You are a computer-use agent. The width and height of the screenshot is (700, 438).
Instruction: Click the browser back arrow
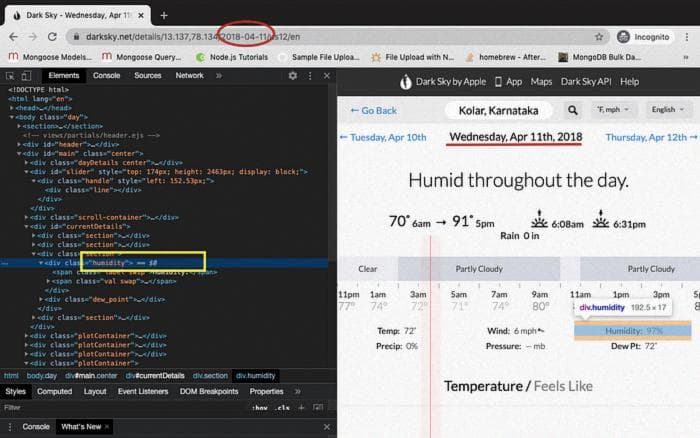(x=13, y=37)
